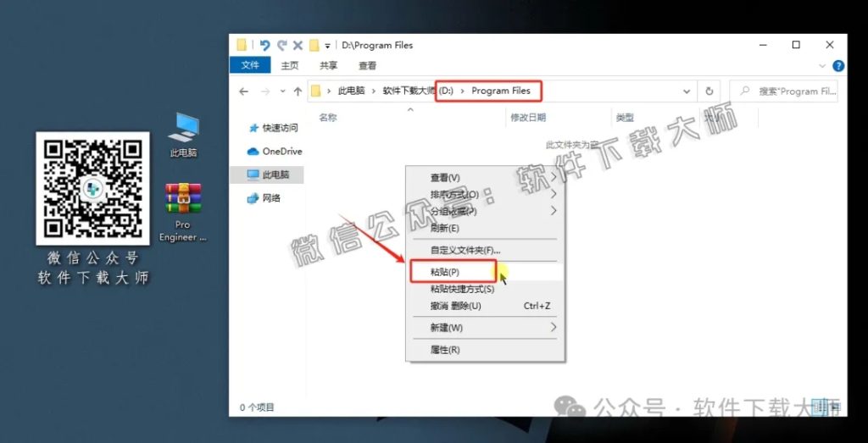Open the address bar history dropdown
The height and width of the screenshot is (443, 868).
tap(687, 91)
